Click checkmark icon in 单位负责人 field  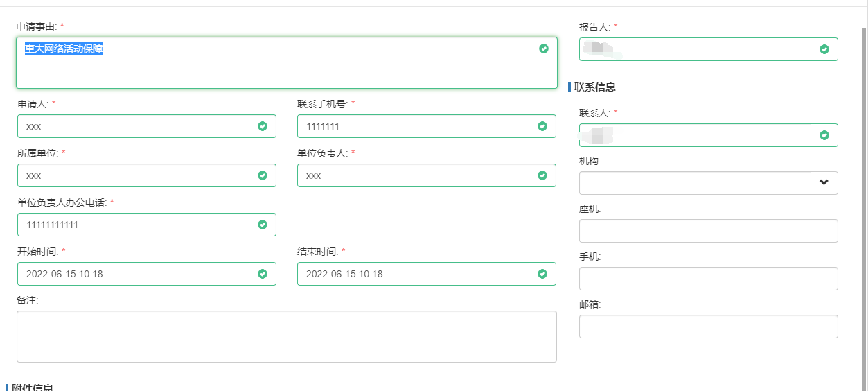[x=542, y=175]
